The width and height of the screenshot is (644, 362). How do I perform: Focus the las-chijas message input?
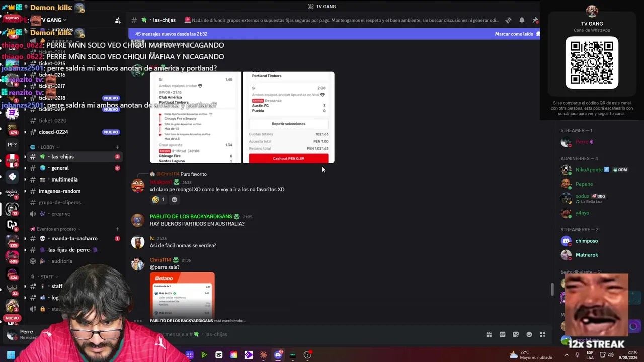tap(327, 334)
